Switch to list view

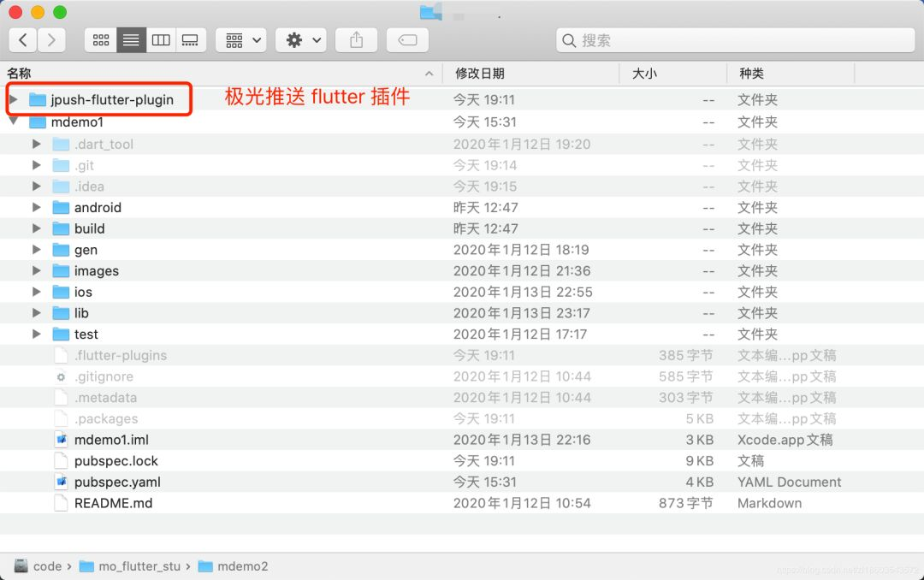point(131,40)
